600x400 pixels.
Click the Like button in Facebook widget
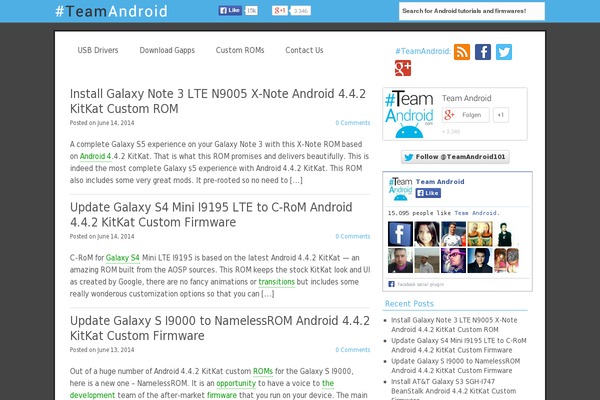coord(428,193)
